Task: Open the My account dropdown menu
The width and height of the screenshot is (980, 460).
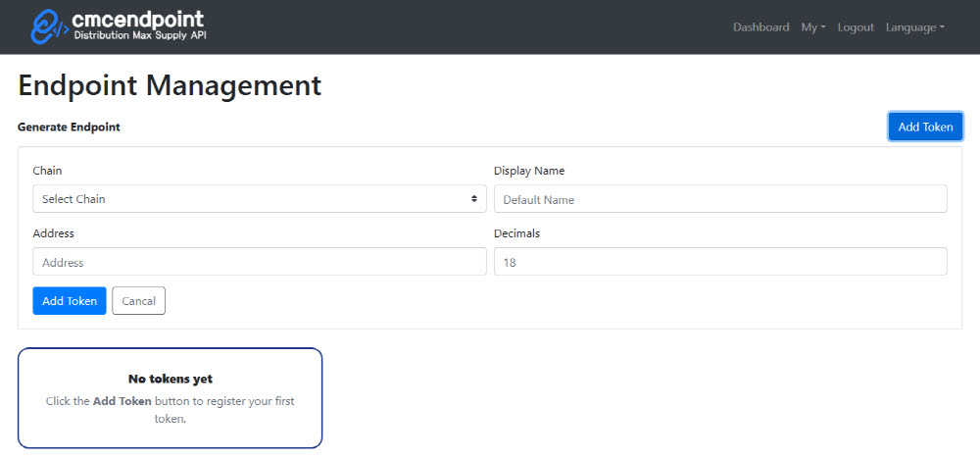Action: pos(812,27)
